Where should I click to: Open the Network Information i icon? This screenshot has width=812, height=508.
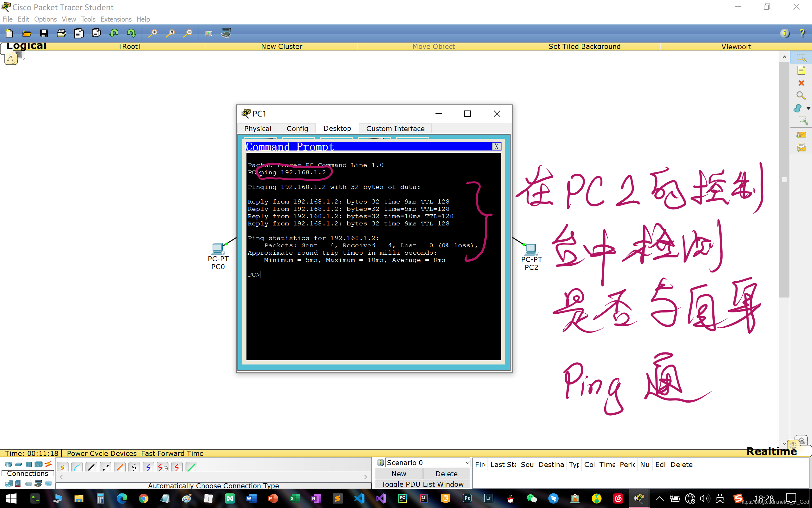(784, 33)
